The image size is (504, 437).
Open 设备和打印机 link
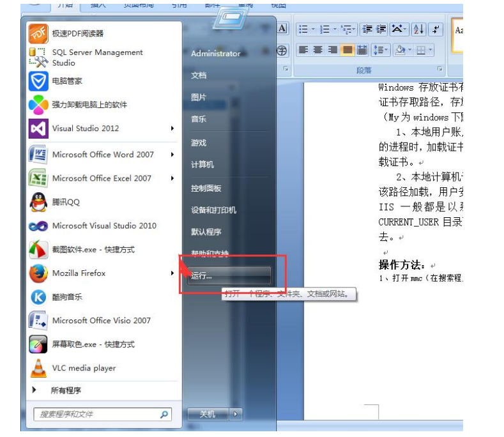click(x=213, y=210)
